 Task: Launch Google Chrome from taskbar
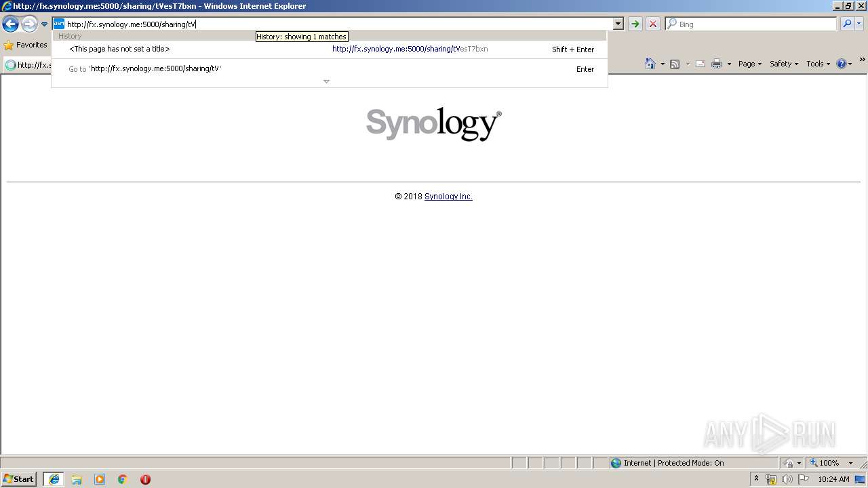click(x=123, y=479)
